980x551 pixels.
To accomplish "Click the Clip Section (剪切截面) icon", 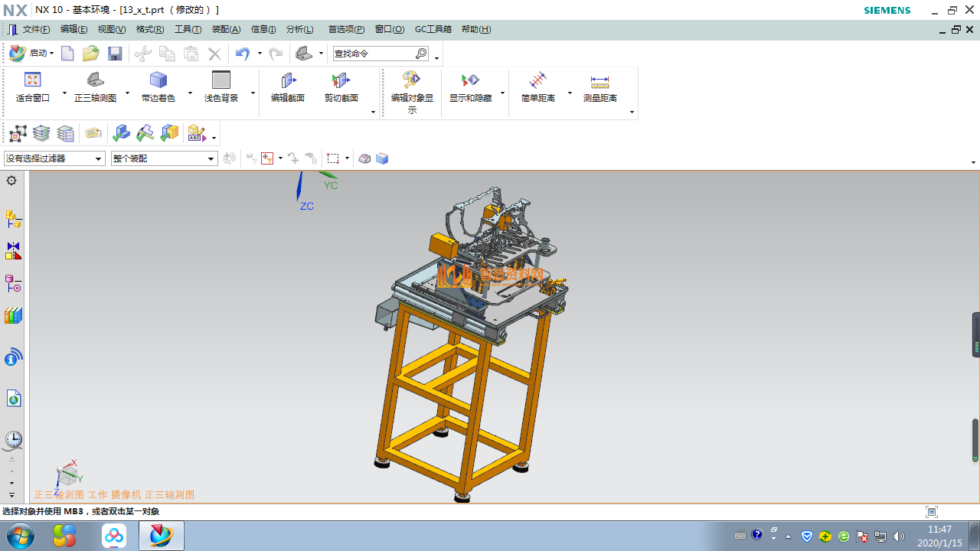I will coord(341,80).
